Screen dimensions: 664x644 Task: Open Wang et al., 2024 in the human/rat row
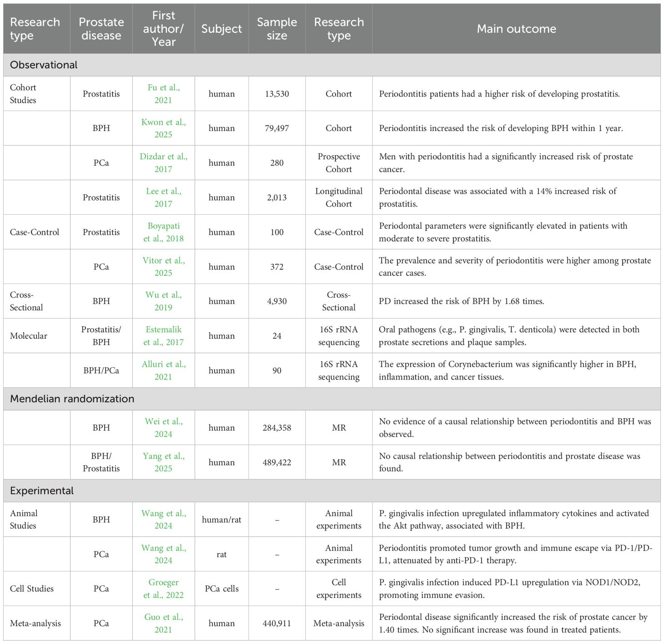[163, 519]
